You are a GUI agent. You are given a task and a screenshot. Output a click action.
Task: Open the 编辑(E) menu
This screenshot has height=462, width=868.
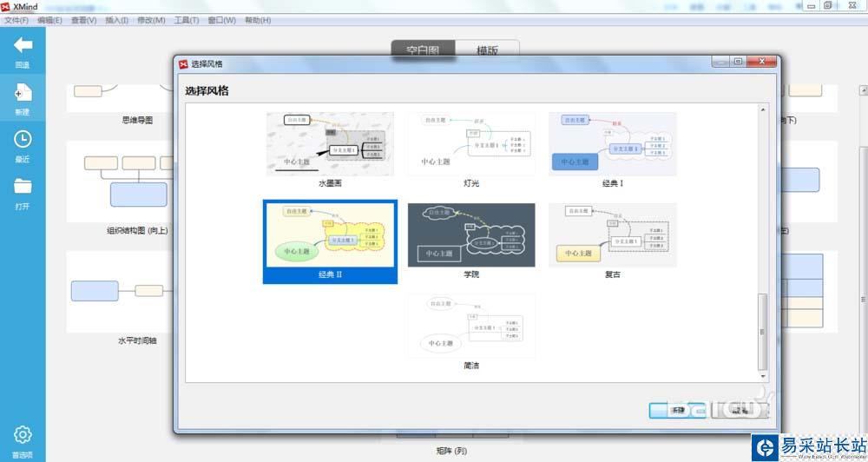[x=49, y=20]
